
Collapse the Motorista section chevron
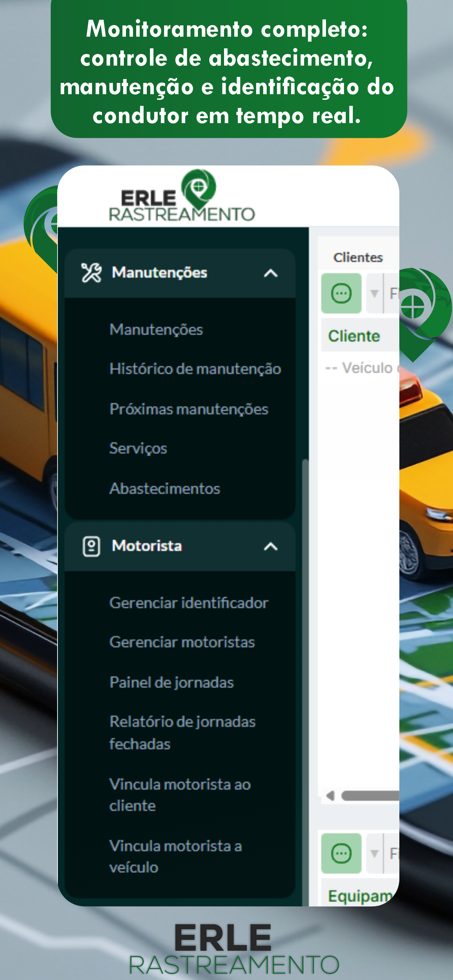pos(271,547)
